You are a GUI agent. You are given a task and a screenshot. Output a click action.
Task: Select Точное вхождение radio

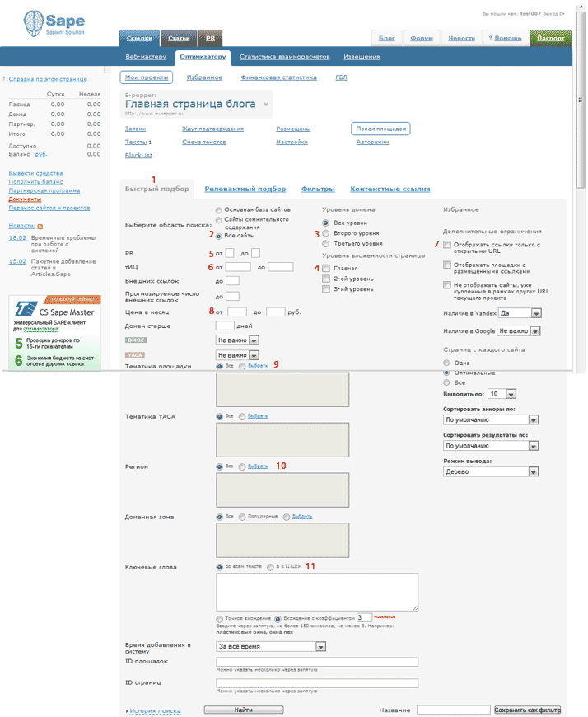click(220, 619)
